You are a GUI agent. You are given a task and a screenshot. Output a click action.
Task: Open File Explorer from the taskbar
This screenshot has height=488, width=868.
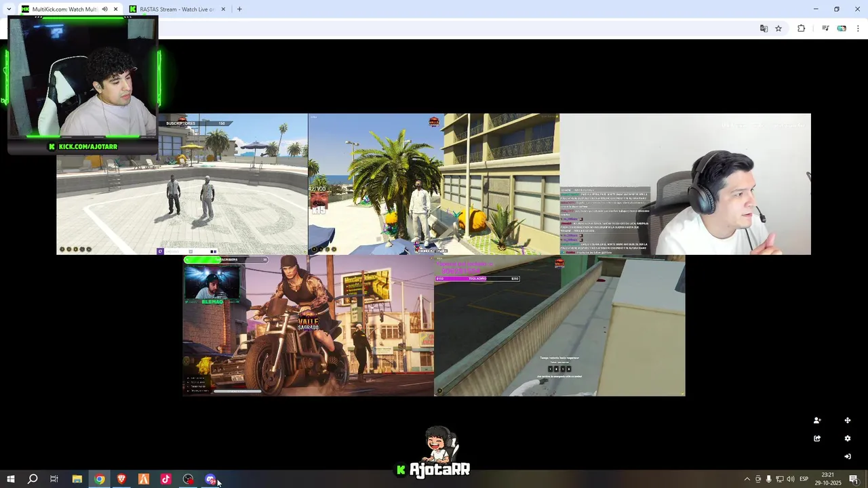pyautogui.click(x=77, y=479)
